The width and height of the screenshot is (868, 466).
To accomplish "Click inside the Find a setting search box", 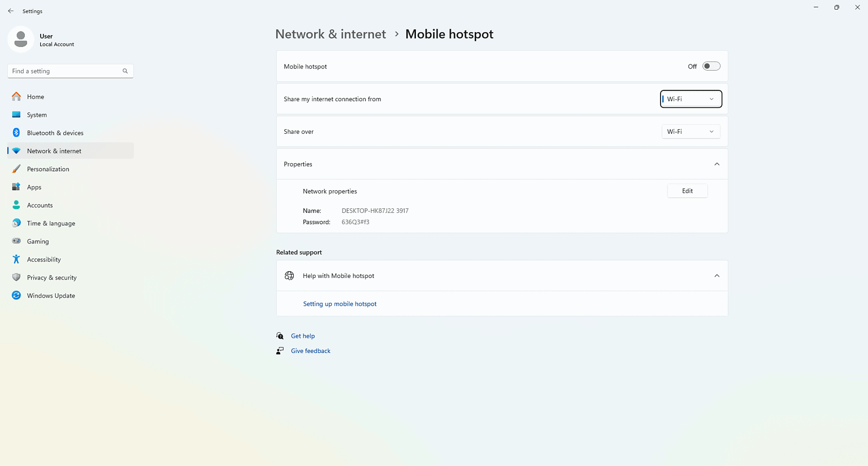I will pyautogui.click(x=62, y=71).
